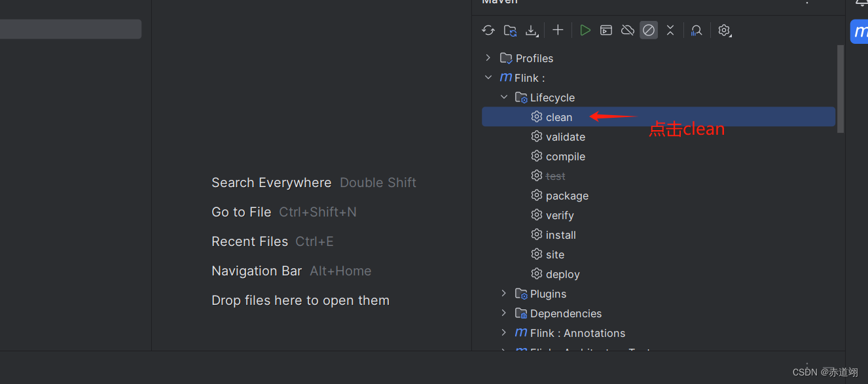Image resolution: width=868 pixels, height=384 pixels.
Task: Expand the Plugins node
Action: click(x=504, y=294)
